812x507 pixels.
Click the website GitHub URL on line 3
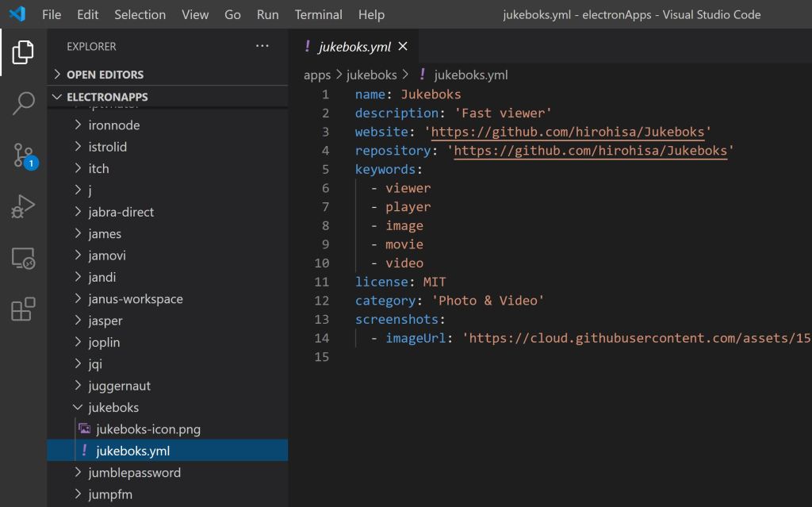coord(567,132)
